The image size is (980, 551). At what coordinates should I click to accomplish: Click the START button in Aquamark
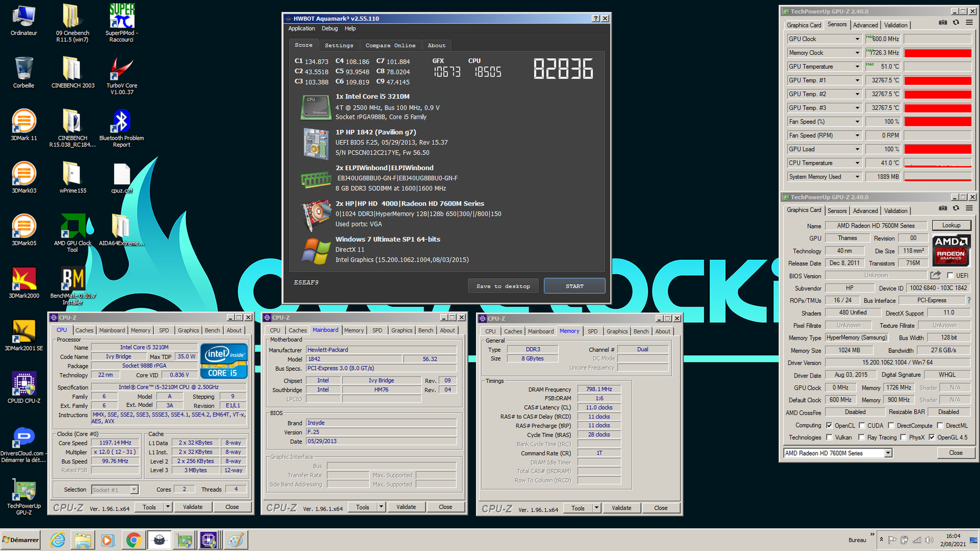pyautogui.click(x=574, y=286)
